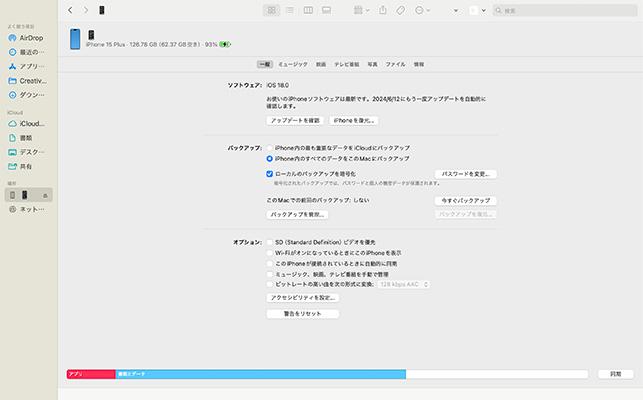The image size is (643, 400).
Task: Switch to the TV Shows (テレビ番組) tab
Action: point(347,64)
